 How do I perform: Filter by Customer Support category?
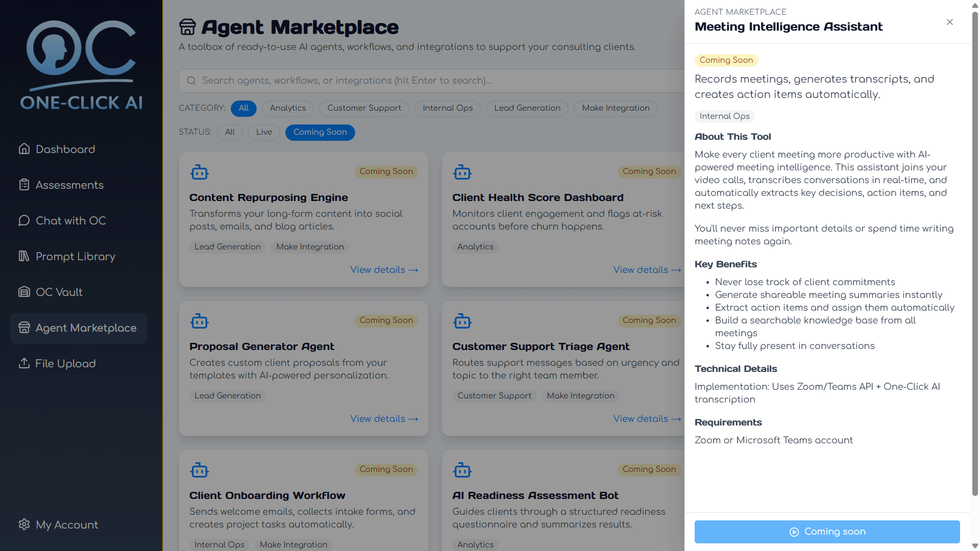364,108
